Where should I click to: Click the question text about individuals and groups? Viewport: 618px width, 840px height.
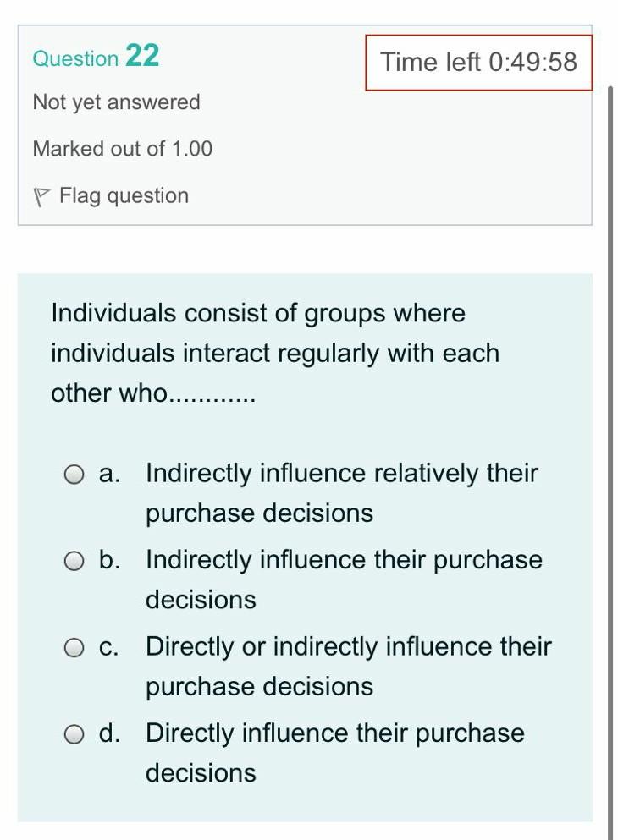275,353
